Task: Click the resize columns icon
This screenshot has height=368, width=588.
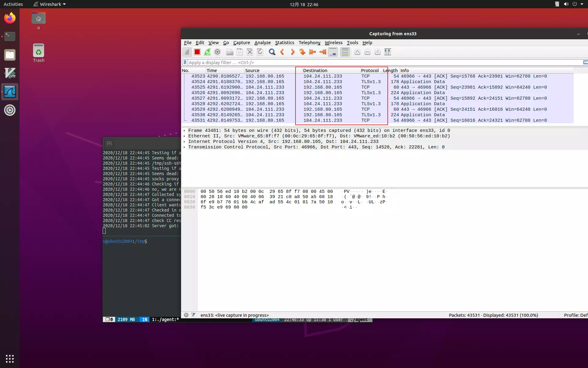Action: click(388, 52)
